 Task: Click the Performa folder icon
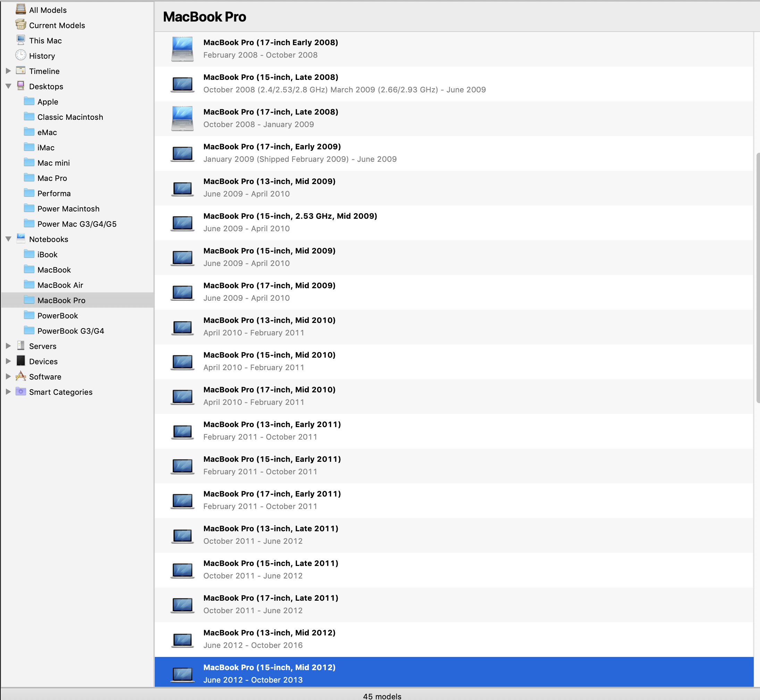point(29,193)
